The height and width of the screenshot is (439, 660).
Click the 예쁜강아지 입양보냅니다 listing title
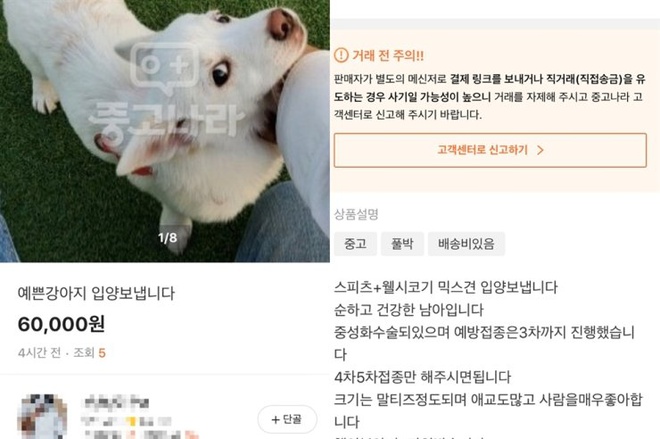[96, 293]
